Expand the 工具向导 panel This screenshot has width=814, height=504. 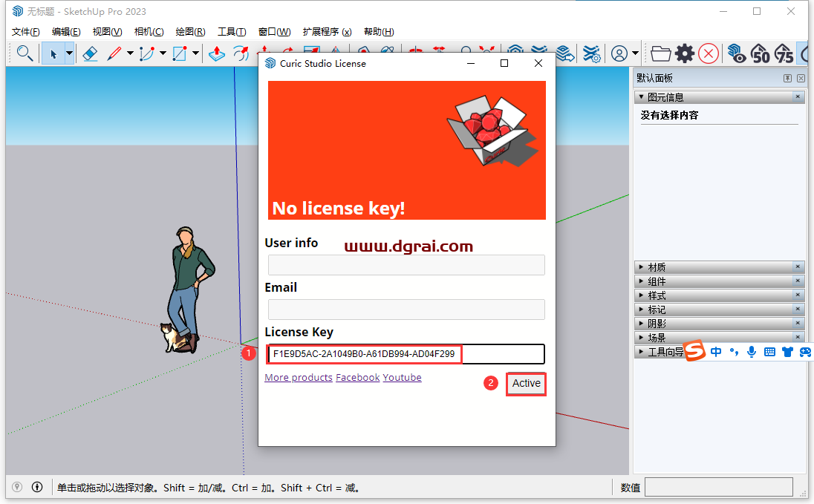click(641, 351)
